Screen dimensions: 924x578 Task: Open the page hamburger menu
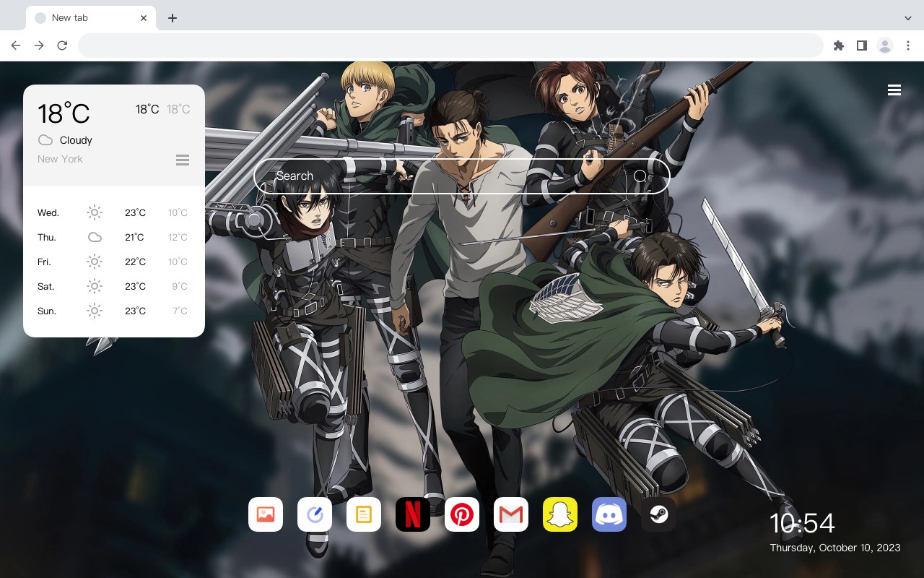coord(894,90)
